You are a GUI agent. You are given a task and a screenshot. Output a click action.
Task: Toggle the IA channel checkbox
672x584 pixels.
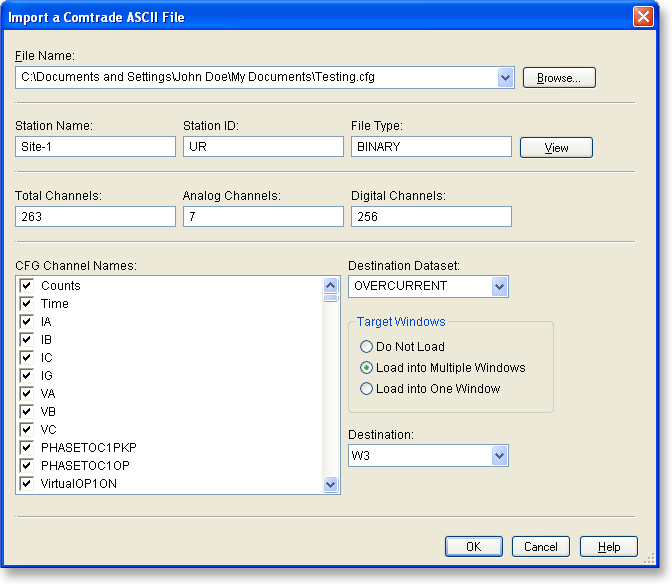[x=26, y=321]
